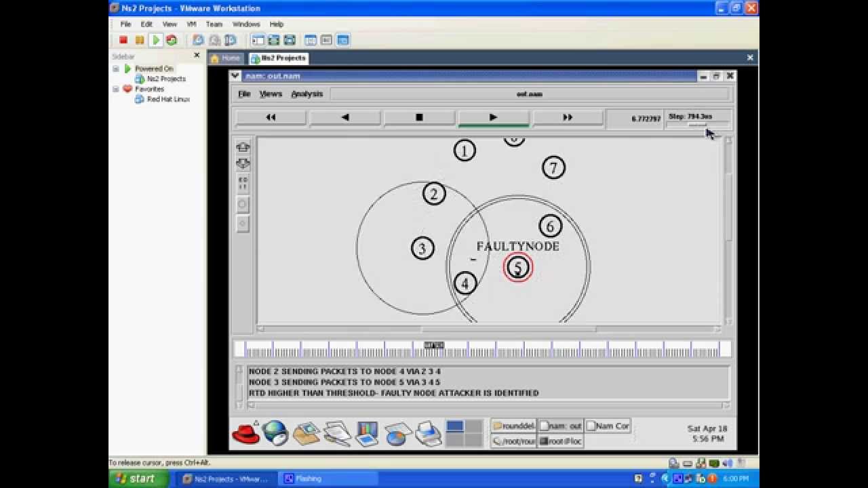Click the animation Step rate slider
Viewport: 868px width, 488px height.
click(698, 124)
